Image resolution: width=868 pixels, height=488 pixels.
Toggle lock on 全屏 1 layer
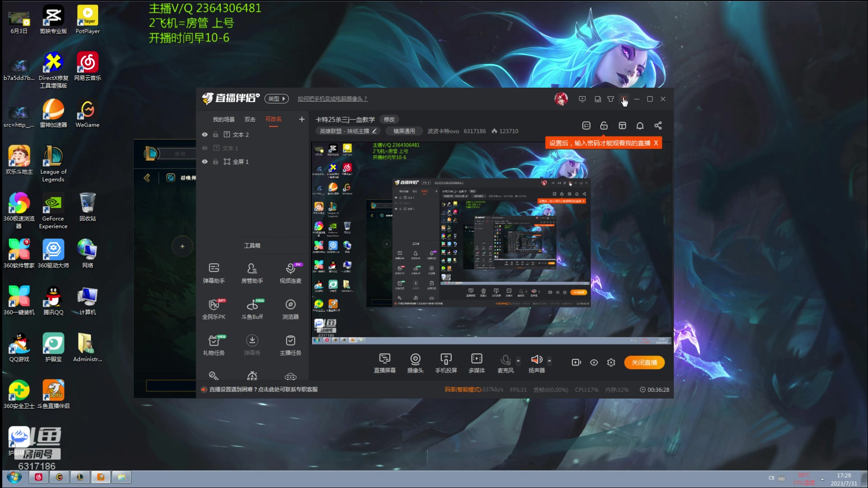tap(216, 162)
